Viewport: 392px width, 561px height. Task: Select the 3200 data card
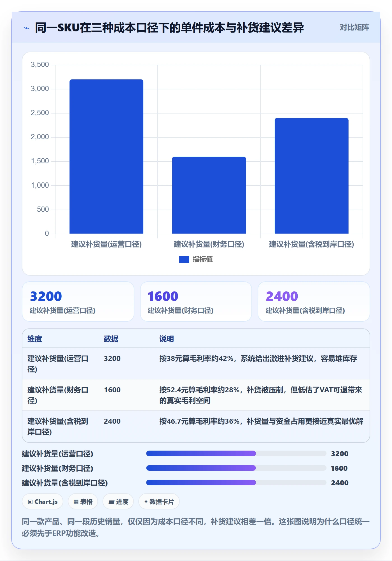[78, 302]
